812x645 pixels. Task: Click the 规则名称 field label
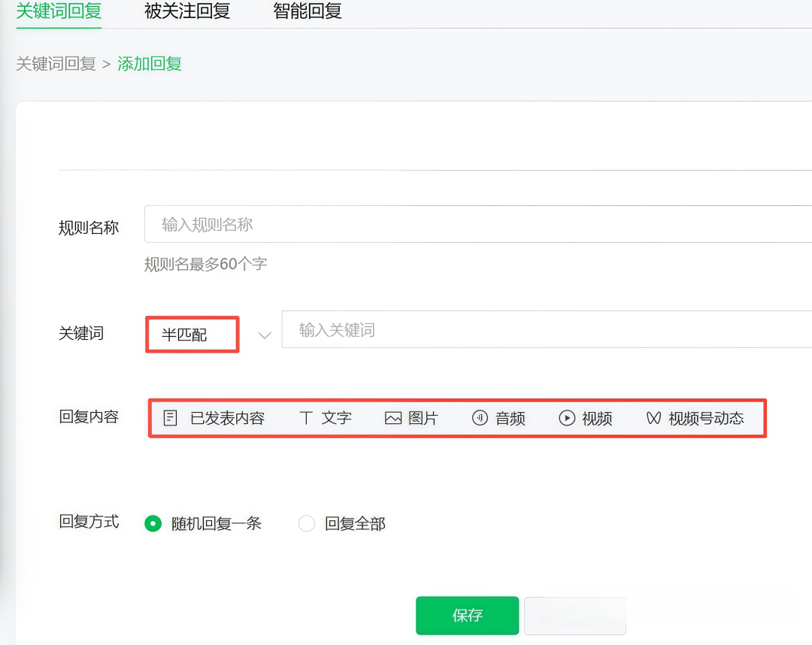(89, 228)
